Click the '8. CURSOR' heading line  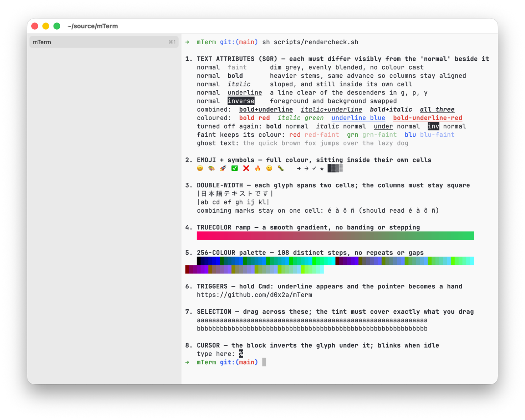click(x=312, y=345)
